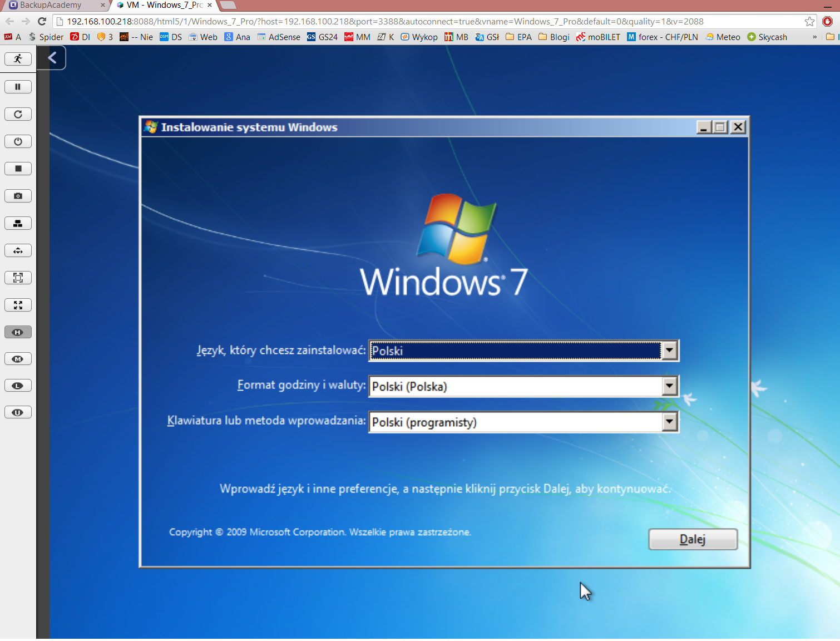Close the Instalowanie systemu Windows dialog
The image size is (840, 641).
point(738,127)
